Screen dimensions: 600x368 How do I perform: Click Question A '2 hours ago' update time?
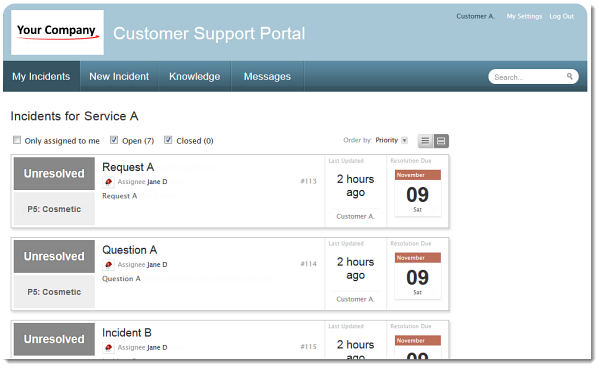[355, 269]
